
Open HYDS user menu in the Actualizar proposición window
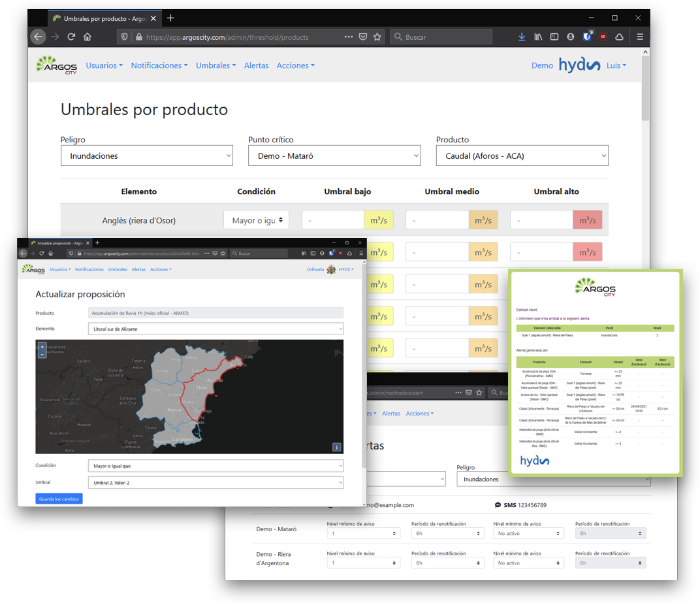click(x=346, y=269)
